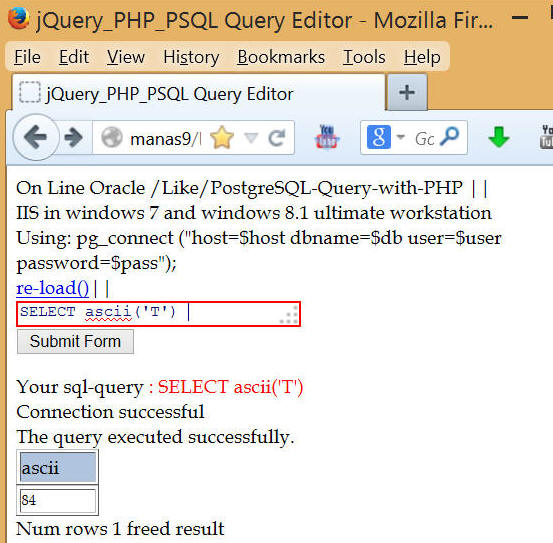
Task: Open the Bookmarks menu
Action: tap(281, 57)
